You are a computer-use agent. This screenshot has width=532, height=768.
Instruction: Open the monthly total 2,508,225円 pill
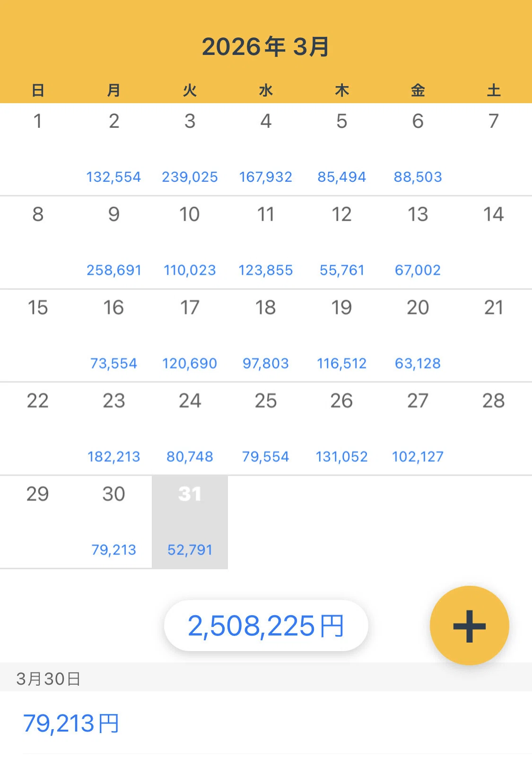click(266, 626)
